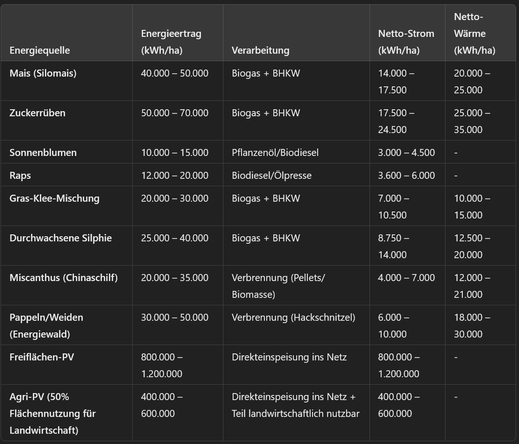Screen dimensions: 519x444
Task: Click the Raps row label
Action: click(x=20, y=176)
